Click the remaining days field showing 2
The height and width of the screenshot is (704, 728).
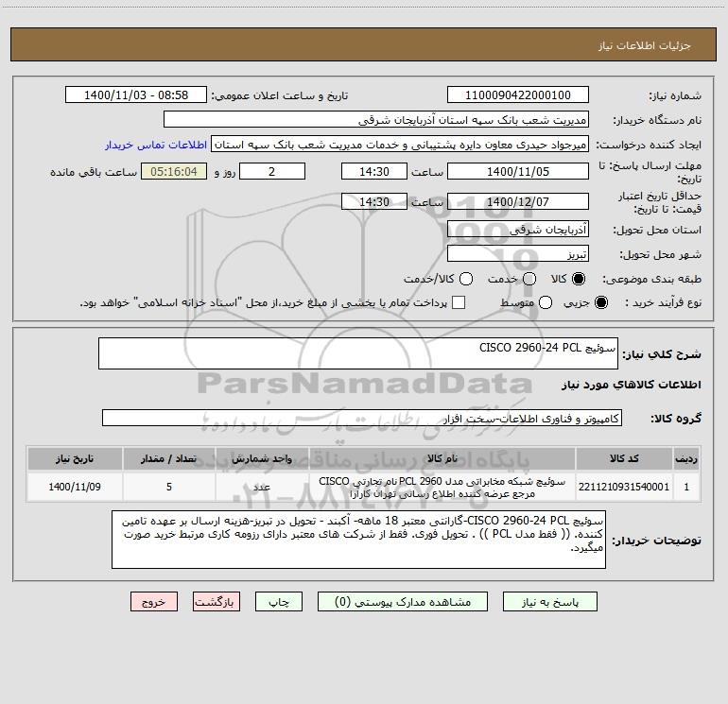click(272, 171)
